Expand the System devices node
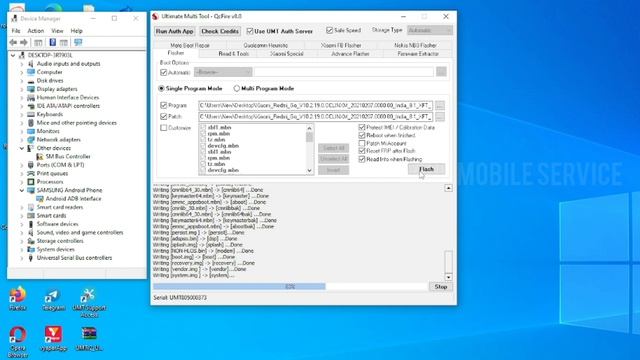 point(22,249)
